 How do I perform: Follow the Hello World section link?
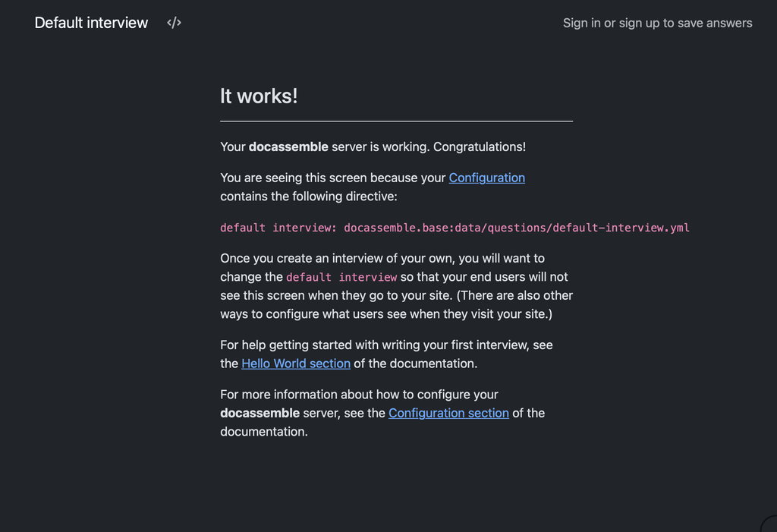click(x=295, y=364)
